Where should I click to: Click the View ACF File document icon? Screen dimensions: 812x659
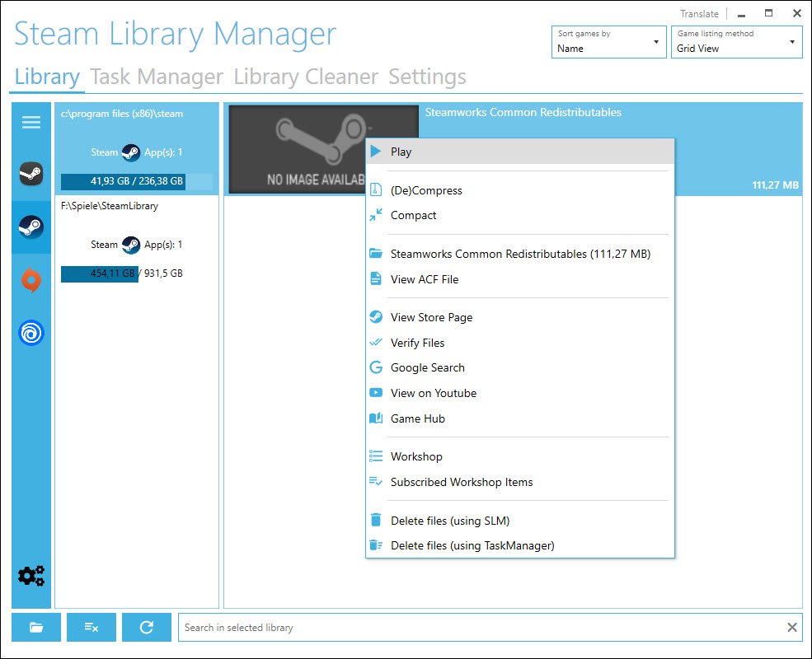click(x=376, y=278)
